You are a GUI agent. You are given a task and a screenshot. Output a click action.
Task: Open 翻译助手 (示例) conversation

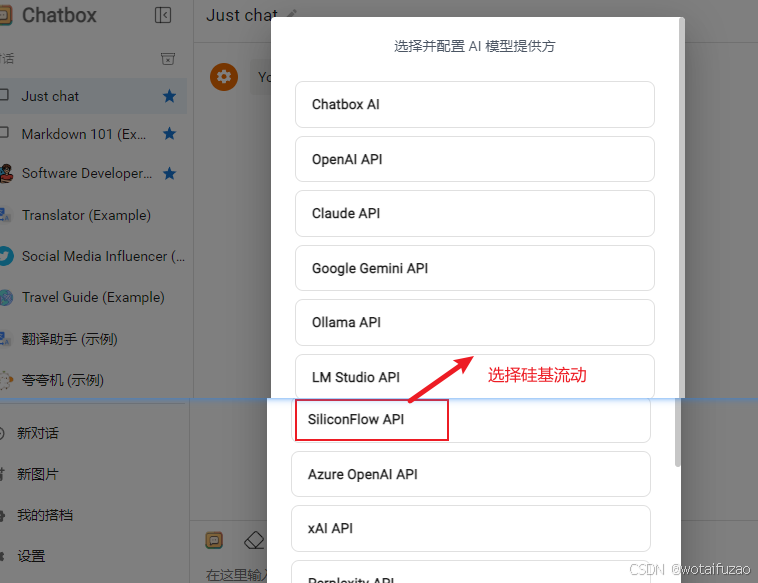pyautogui.click(x=93, y=339)
